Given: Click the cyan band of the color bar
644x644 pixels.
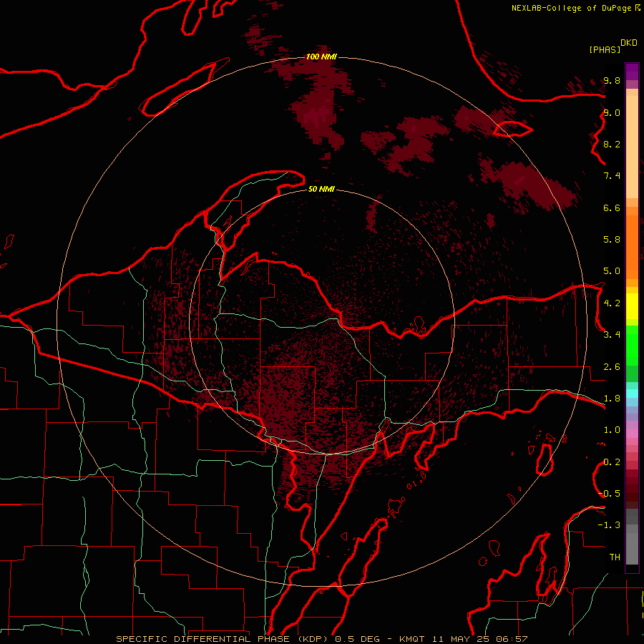Looking at the screenshot, I should (632, 394).
